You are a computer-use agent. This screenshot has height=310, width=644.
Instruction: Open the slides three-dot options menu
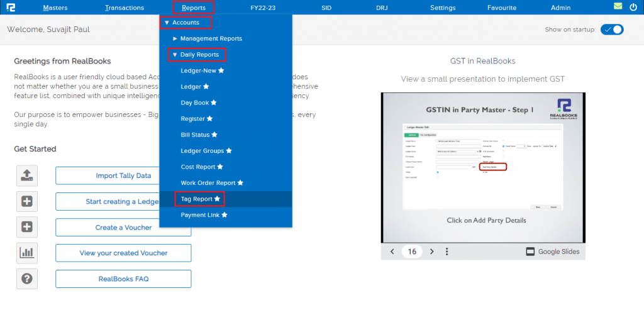447,252
